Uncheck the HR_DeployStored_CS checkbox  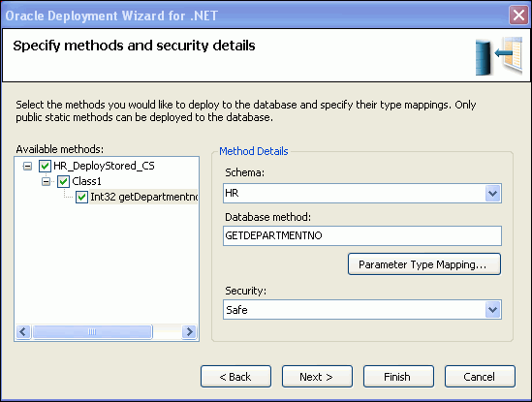point(45,166)
